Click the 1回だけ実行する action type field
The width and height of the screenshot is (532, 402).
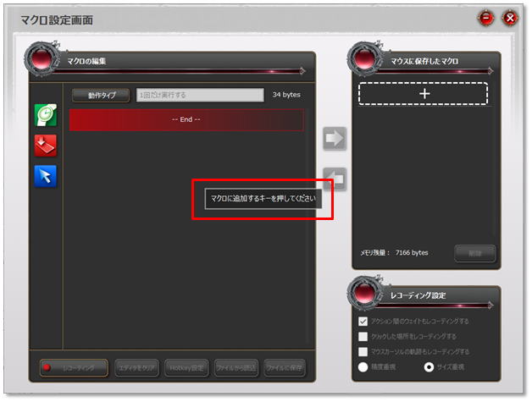coord(200,96)
